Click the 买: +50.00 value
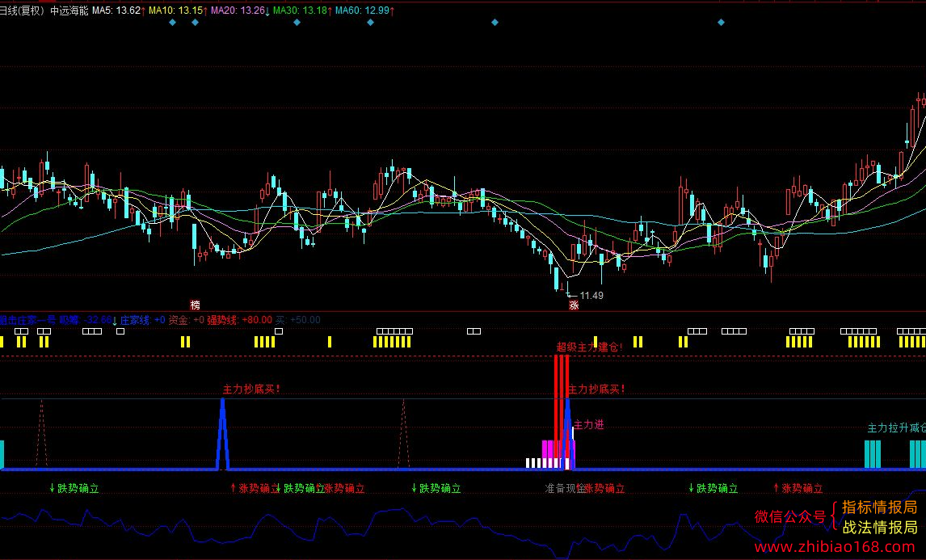Screen dimensions: 926x560 (297, 320)
